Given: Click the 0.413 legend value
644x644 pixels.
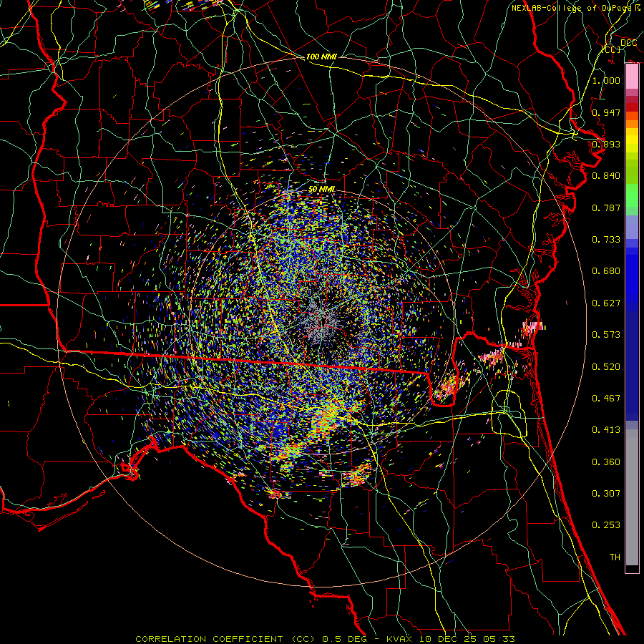Looking at the screenshot, I should coord(606,430).
